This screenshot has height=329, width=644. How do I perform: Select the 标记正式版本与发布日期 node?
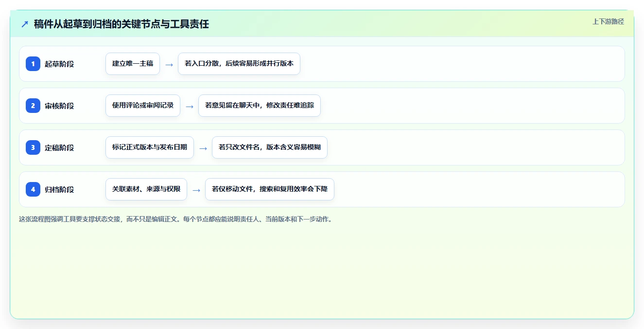[x=150, y=147]
